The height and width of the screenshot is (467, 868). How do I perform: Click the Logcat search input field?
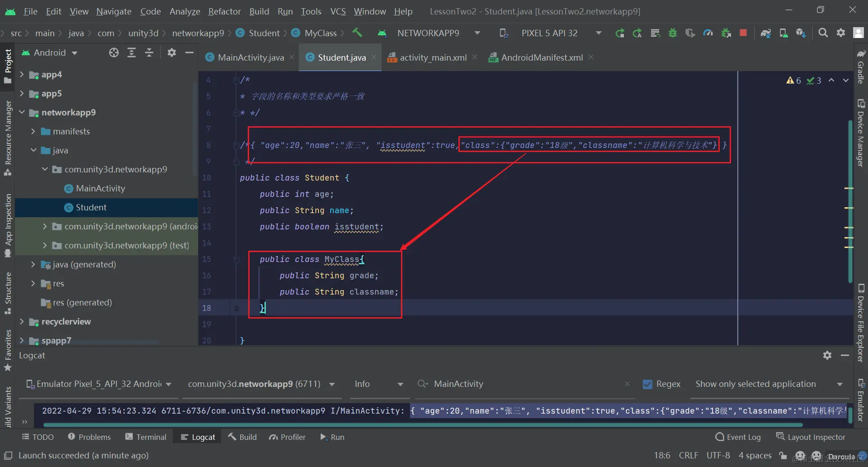(524, 384)
